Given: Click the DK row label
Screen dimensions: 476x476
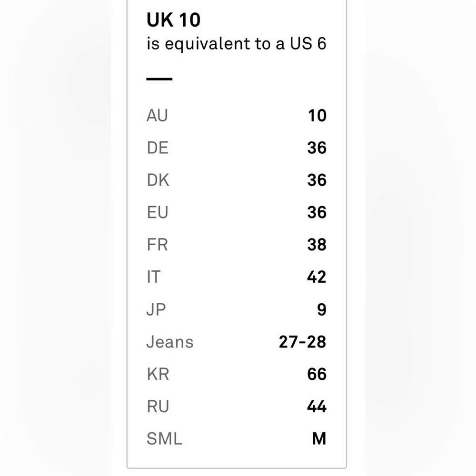Looking at the screenshot, I should 158,180.
